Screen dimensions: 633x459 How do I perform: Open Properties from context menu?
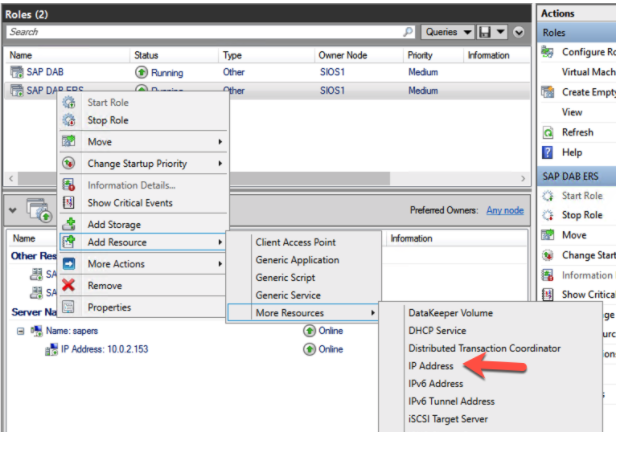pyautogui.click(x=109, y=307)
